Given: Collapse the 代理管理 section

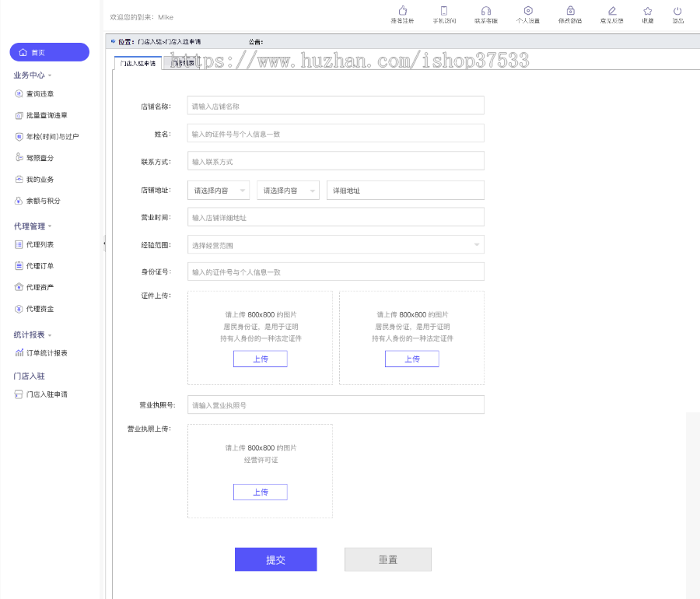Looking at the screenshot, I should point(33,226).
